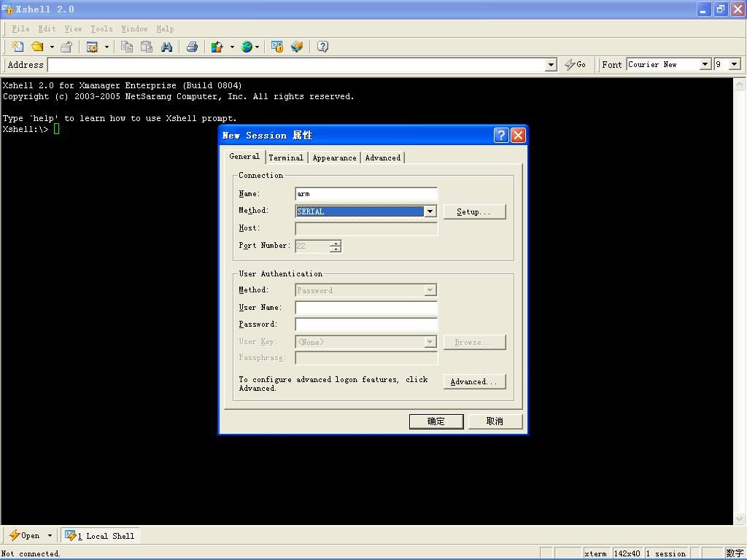
Task: Click the binoculars Find icon
Action: tap(167, 47)
